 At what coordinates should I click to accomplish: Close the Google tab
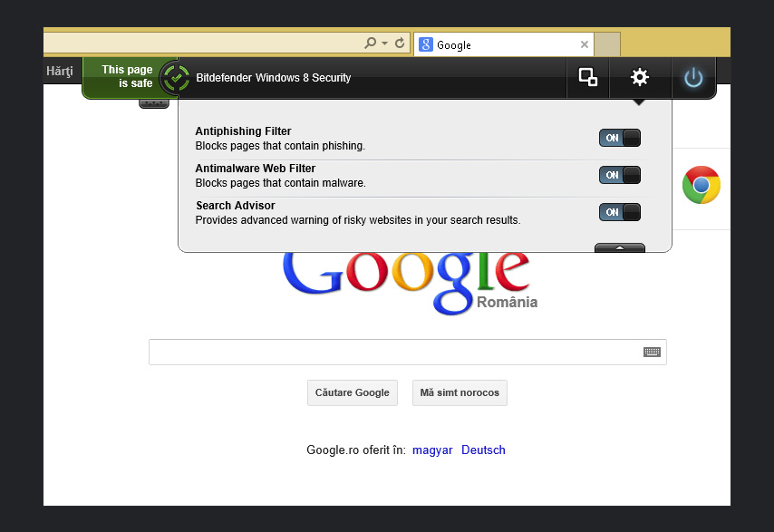pos(585,45)
